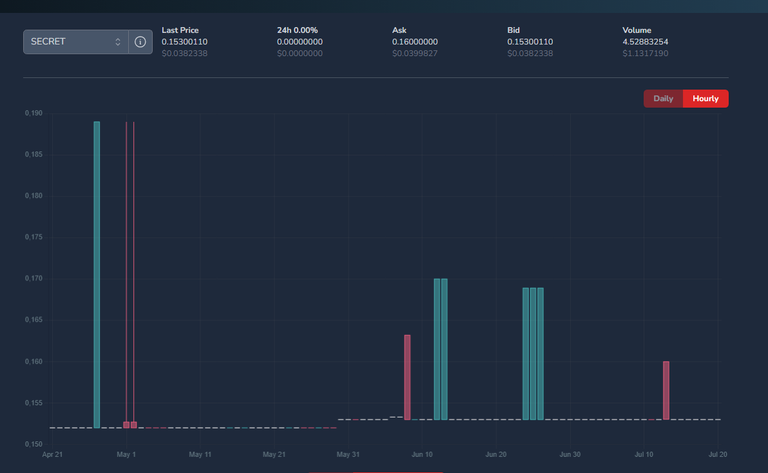The height and width of the screenshot is (473, 768).
Task: Click the May 31 axis label
Action: pos(348,454)
